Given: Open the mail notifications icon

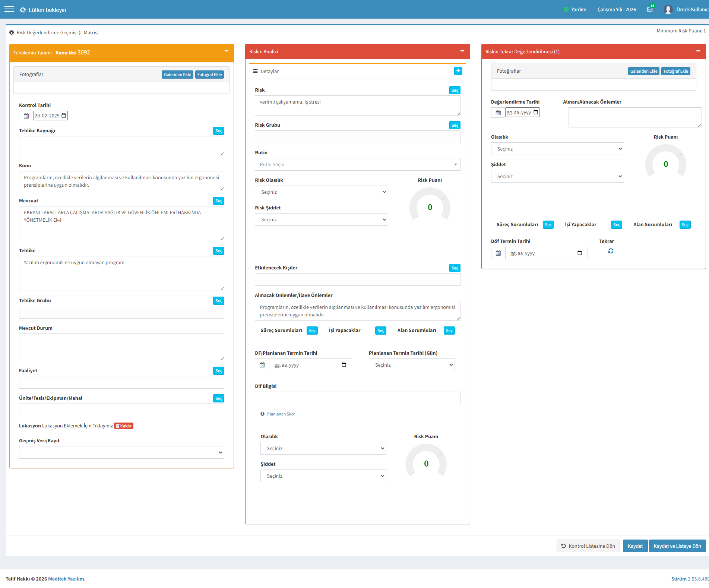Looking at the screenshot, I should tap(650, 9).
